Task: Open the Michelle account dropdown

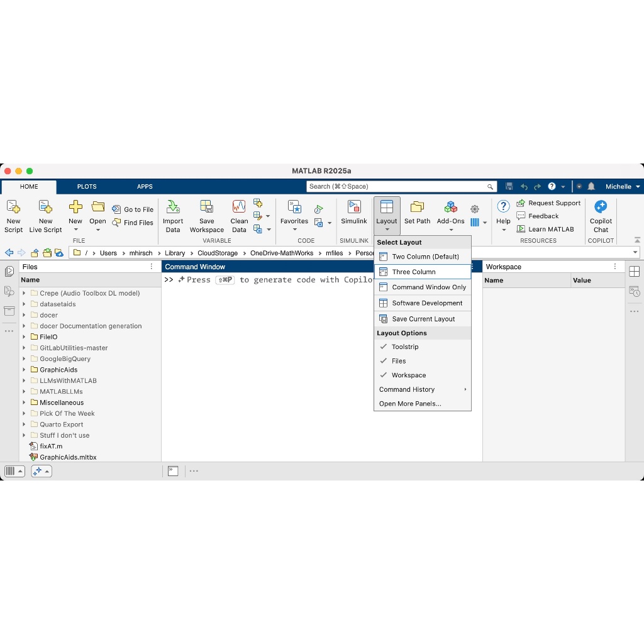Action: (622, 186)
